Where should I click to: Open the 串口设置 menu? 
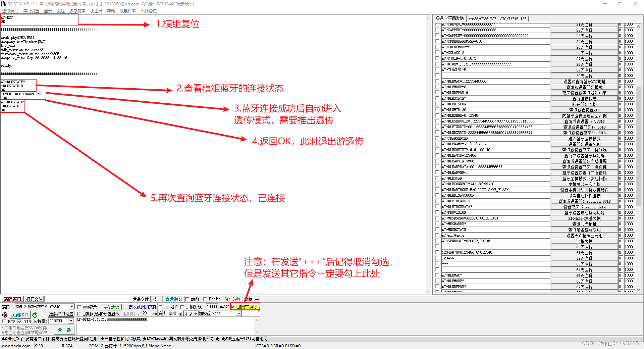tap(31, 11)
